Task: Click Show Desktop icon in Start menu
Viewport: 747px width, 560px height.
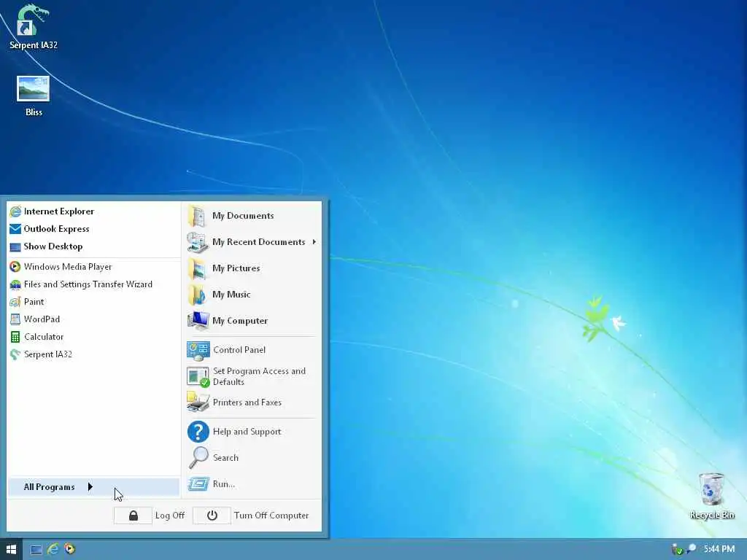Action: (15, 246)
